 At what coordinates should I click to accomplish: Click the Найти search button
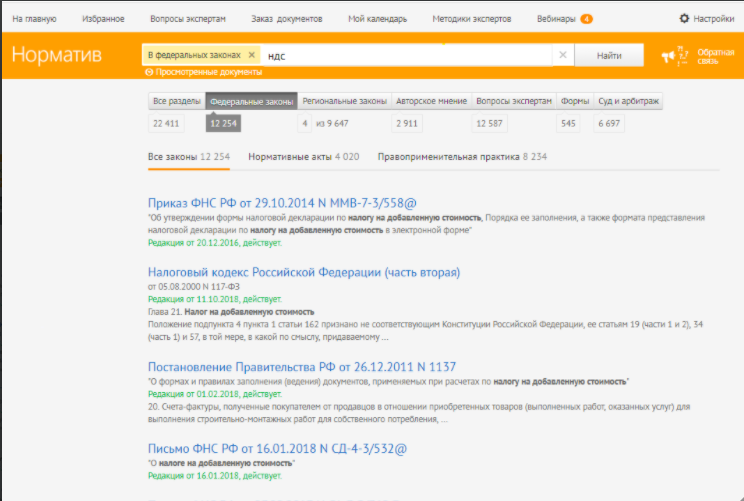pos(609,56)
